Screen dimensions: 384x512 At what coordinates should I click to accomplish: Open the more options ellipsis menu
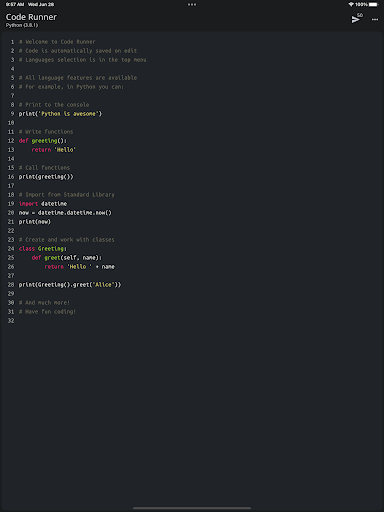tap(375, 20)
